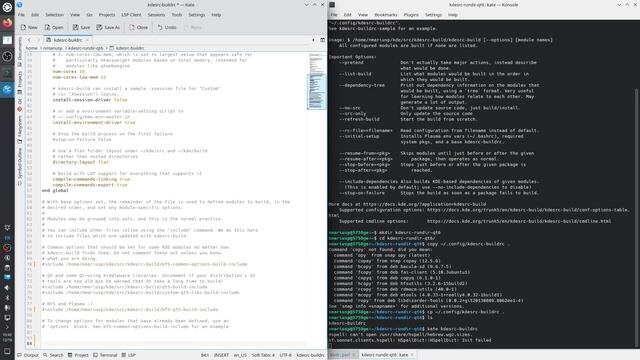
Task: Open Konsole's Settings menu
Action: pos(433,15)
